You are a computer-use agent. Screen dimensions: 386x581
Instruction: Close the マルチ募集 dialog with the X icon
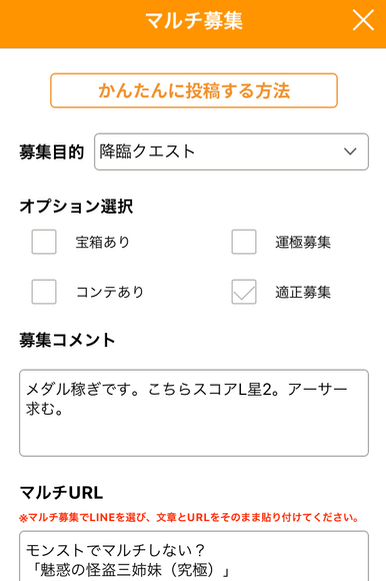coord(363,20)
